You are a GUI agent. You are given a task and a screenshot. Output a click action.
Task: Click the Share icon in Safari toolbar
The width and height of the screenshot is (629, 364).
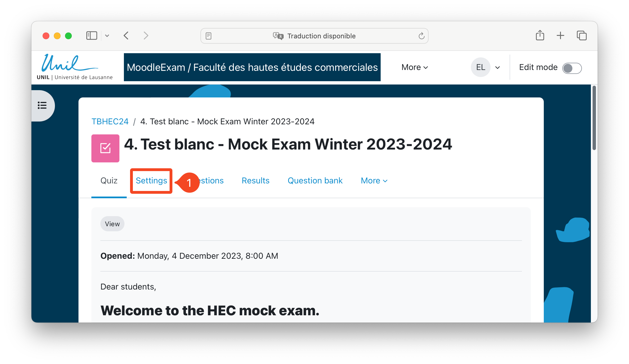click(x=540, y=36)
